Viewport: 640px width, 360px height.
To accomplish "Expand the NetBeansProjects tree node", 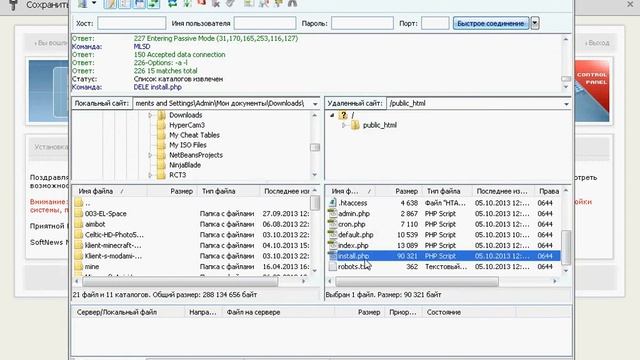I will 150,155.
